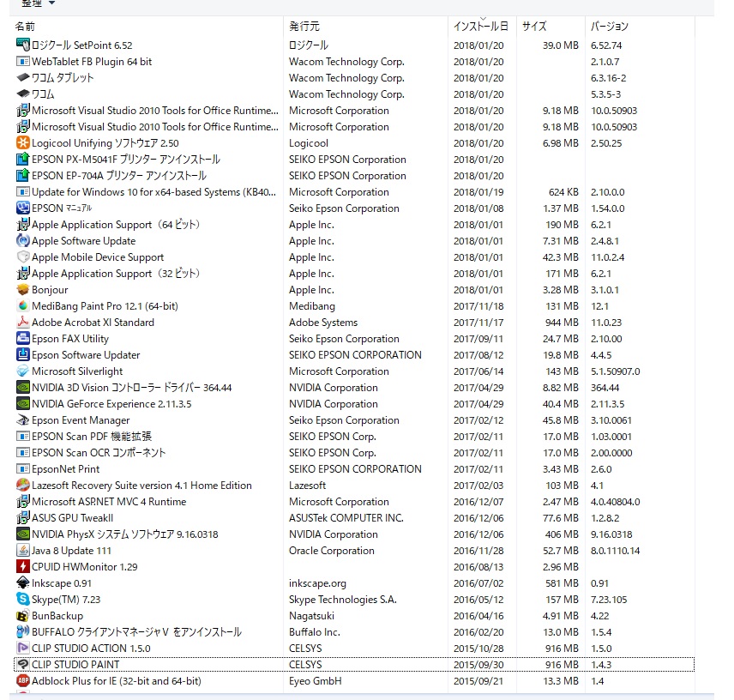Screen dimensions: 734x700
Task: Click the ASUS GPU TweakII icon
Action: pos(23,518)
